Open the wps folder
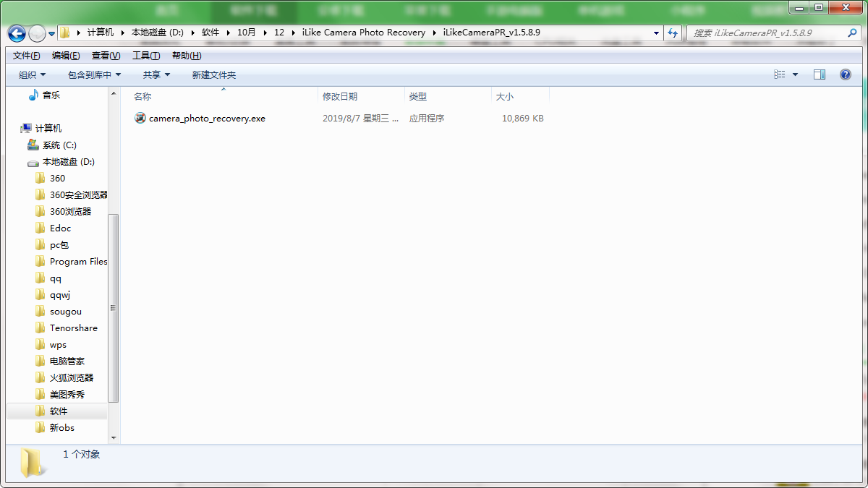 pos(58,344)
